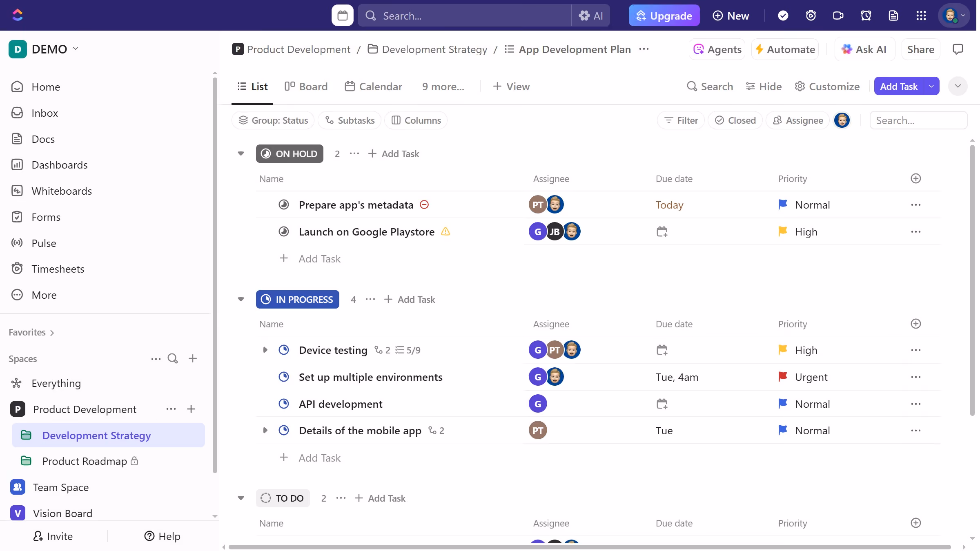Expand the Favorites section
Screen dimensions: 980x551
pyautogui.click(x=31, y=332)
